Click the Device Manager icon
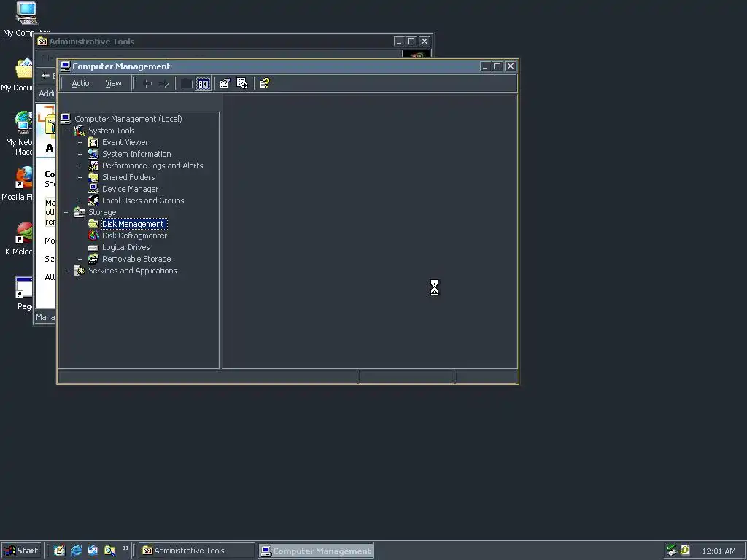747x560 pixels. (x=93, y=189)
